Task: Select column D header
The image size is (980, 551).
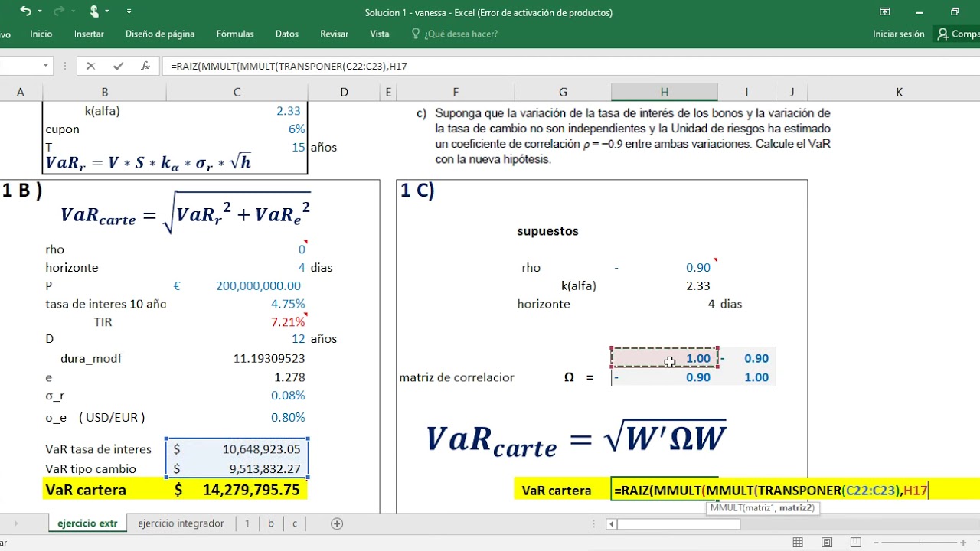Action: [344, 92]
